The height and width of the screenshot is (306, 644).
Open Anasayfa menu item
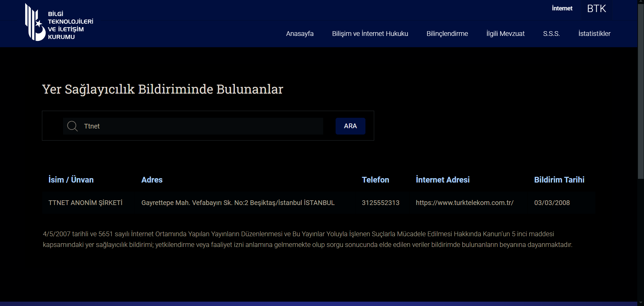coord(300,34)
